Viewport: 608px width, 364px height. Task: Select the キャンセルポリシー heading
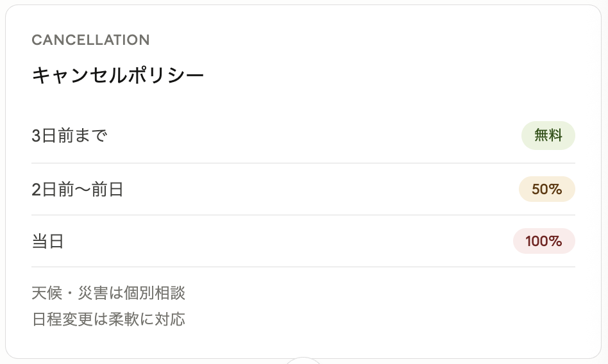(x=118, y=76)
